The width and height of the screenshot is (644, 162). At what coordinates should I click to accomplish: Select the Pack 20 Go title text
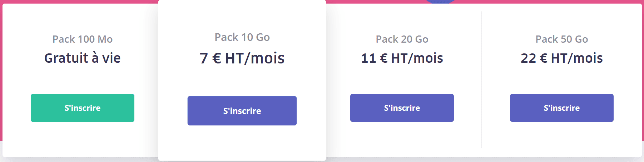coord(402,39)
